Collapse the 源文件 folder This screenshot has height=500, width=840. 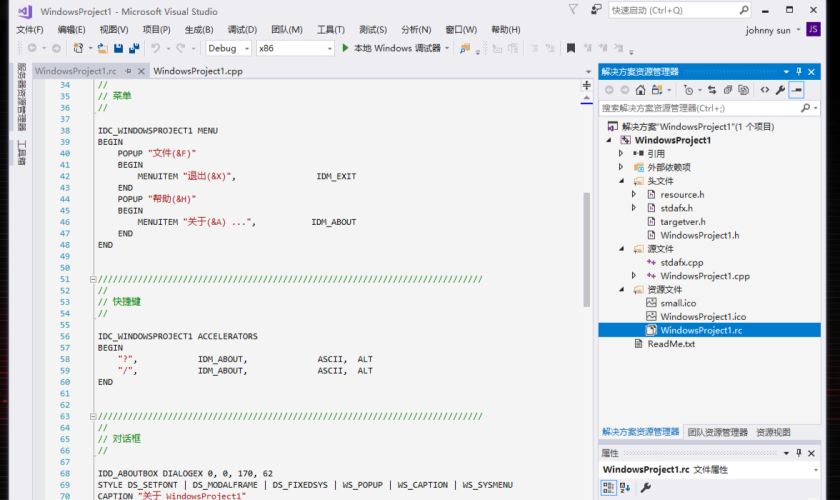[x=621, y=249]
